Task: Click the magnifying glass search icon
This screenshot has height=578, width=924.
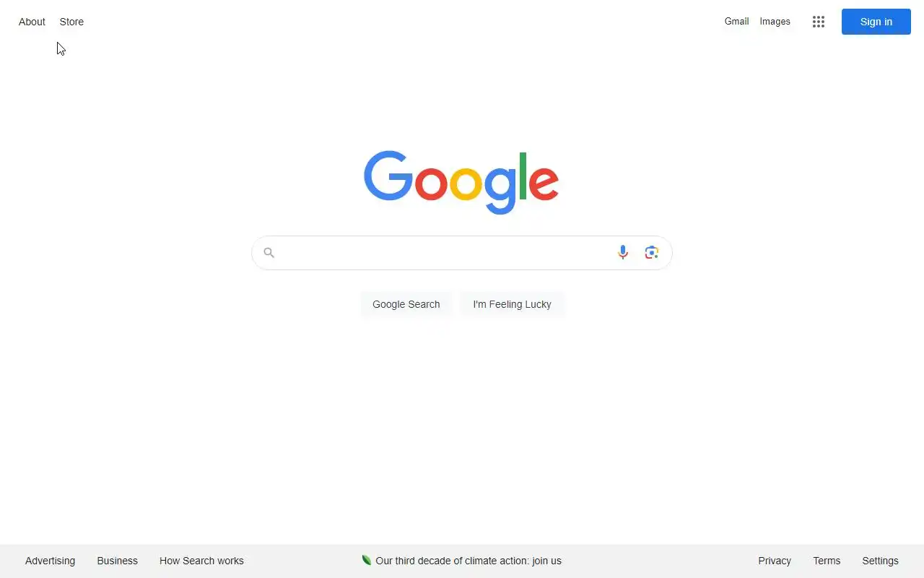Action: (269, 252)
